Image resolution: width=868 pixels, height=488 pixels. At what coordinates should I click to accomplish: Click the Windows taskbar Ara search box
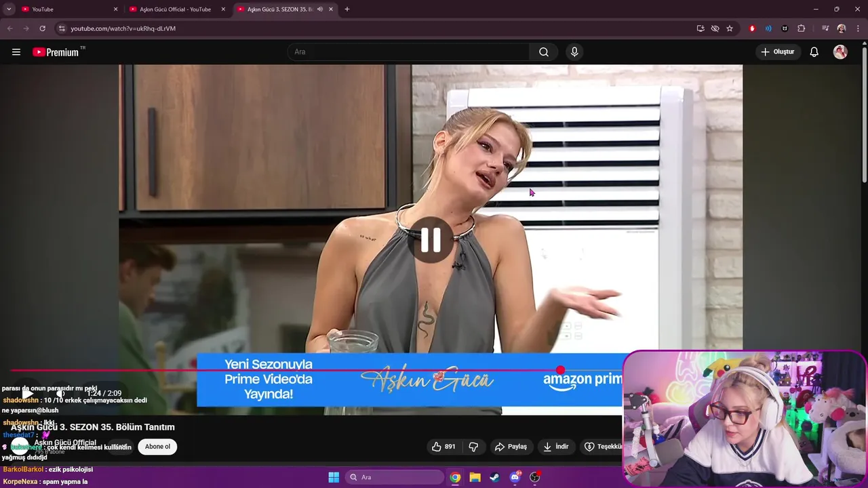pyautogui.click(x=395, y=477)
